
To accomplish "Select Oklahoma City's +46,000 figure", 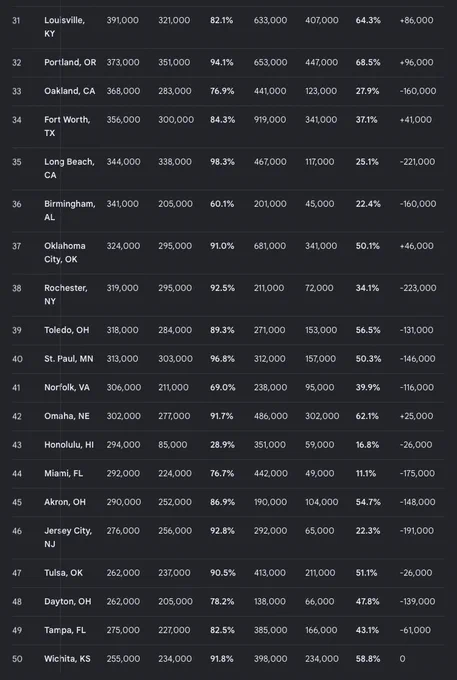I will pyautogui.click(x=417, y=246).
